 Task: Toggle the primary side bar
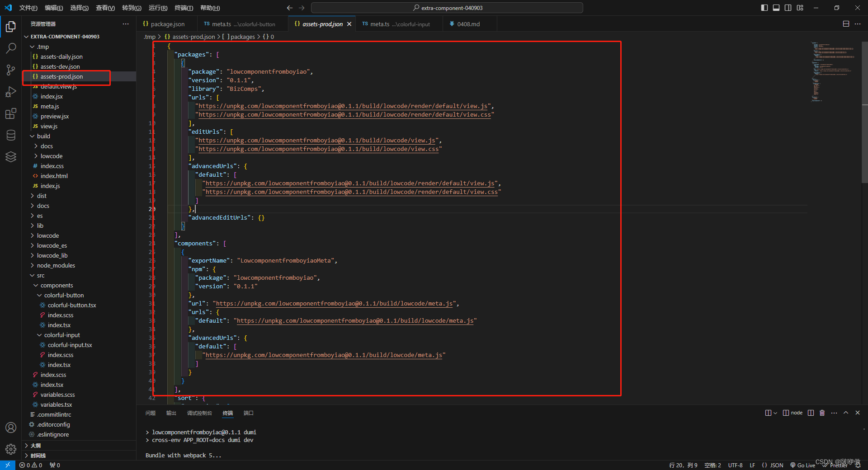click(x=764, y=8)
